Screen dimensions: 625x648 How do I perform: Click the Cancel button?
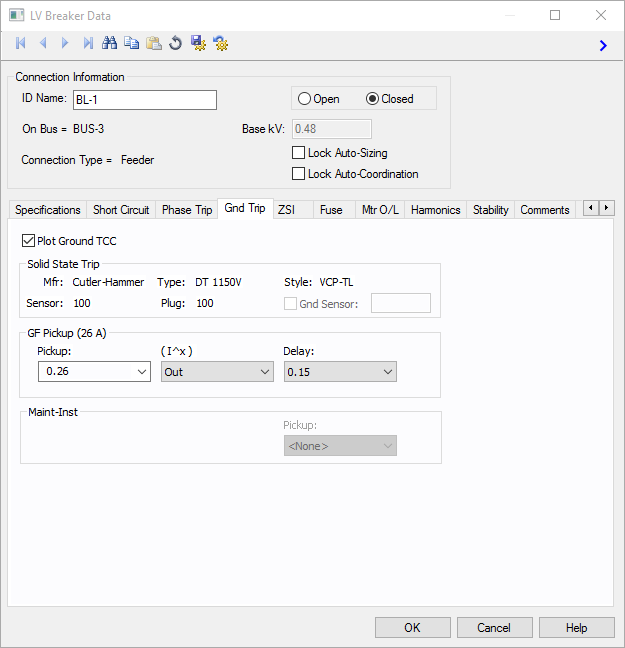click(494, 628)
